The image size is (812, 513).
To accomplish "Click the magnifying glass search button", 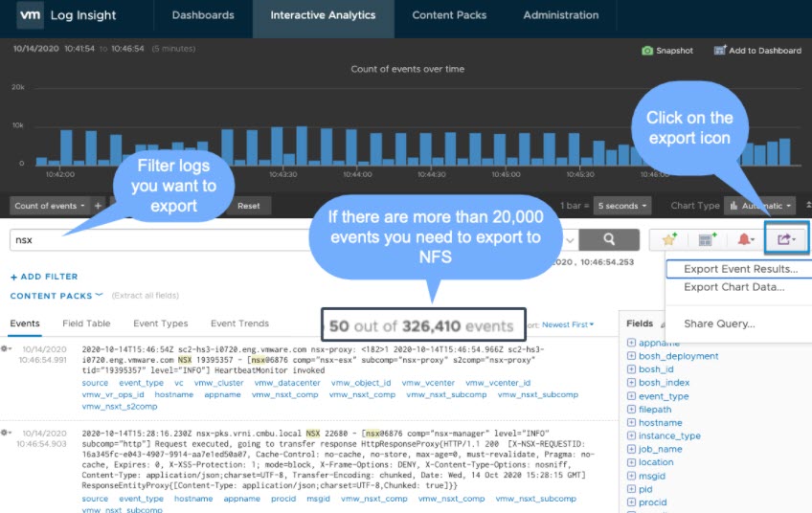I will (609, 239).
